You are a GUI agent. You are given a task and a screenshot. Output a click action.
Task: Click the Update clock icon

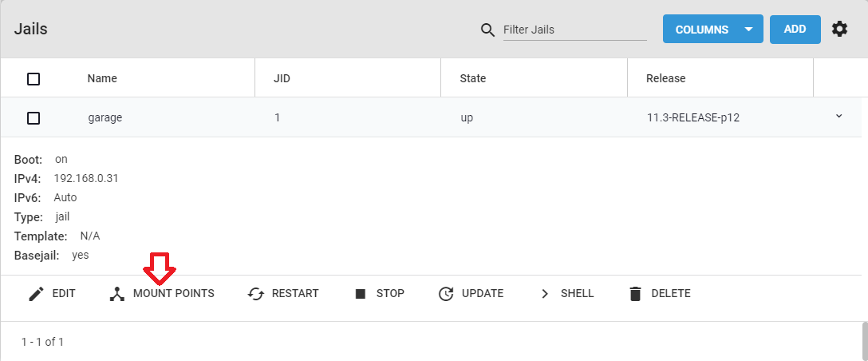coord(446,294)
